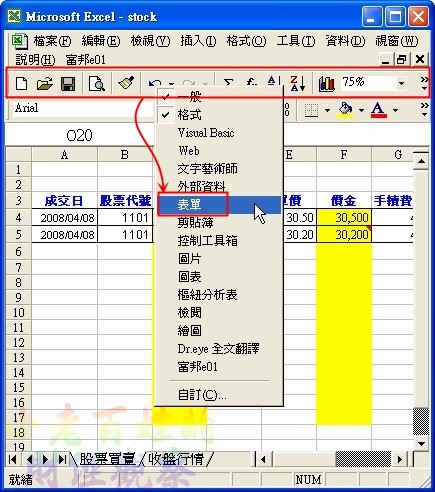The image size is (435, 492).
Task: Open the 編輯(E) menu
Action: pos(101,41)
